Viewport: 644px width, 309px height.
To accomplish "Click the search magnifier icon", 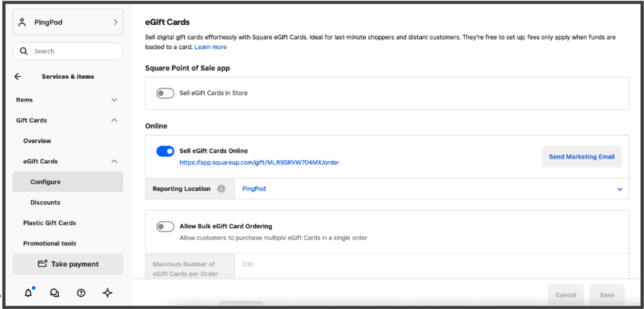I will (24, 51).
